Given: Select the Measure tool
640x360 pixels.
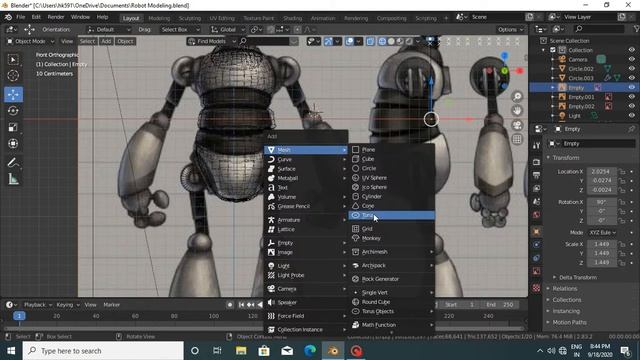Looking at the screenshot, I should pos(13,179).
